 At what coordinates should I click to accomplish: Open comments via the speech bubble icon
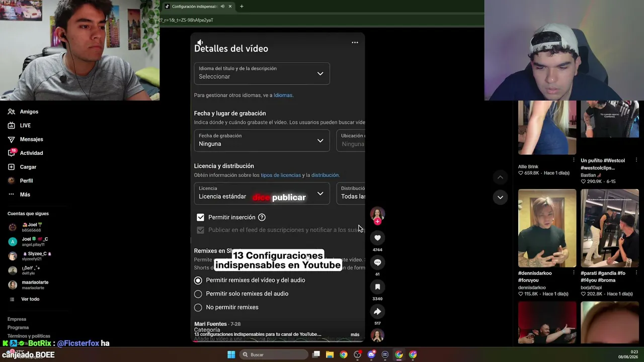(377, 262)
